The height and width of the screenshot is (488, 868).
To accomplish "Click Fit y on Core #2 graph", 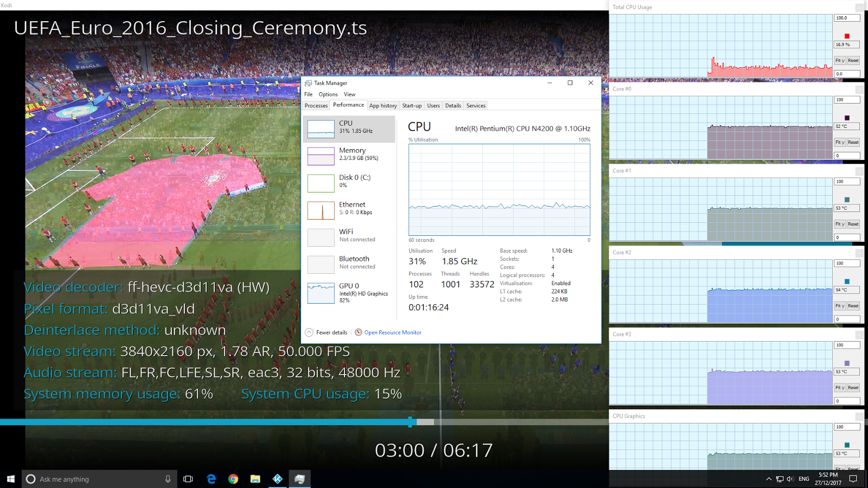I will (x=840, y=306).
